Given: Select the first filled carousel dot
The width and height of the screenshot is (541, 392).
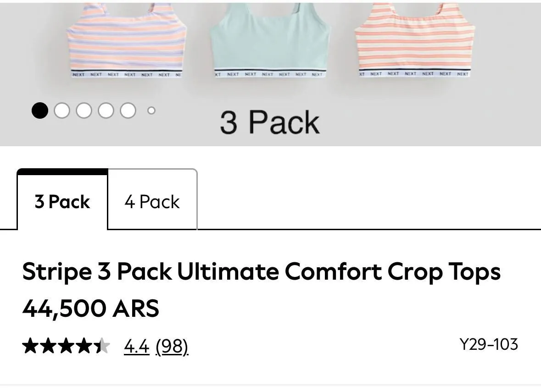Looking at the screenshot, I should (39, 110).
